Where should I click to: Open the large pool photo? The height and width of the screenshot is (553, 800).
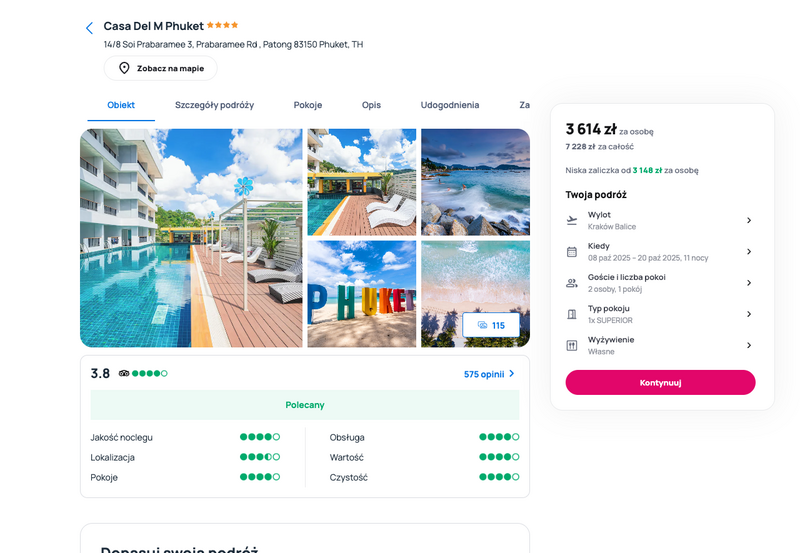point(191,238)
